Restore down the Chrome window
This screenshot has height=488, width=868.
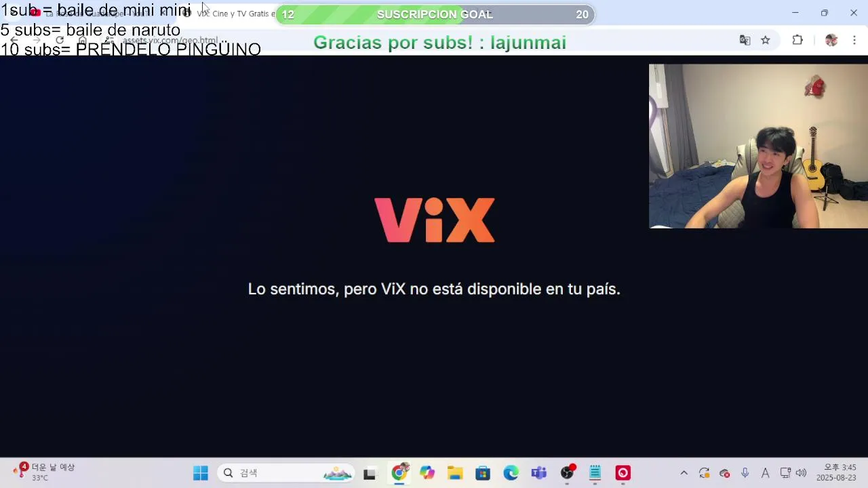coord(825,13)
